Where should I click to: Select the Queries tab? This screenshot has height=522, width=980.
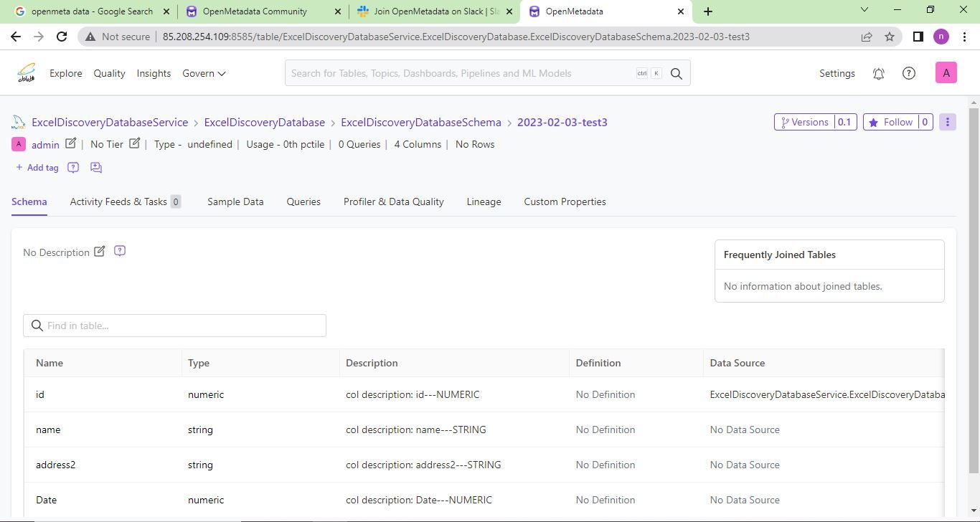point(303,201)
